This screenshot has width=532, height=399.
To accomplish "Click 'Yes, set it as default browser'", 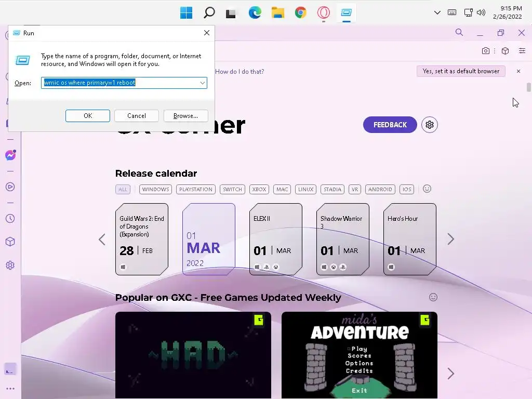I will [x=461, y=71].
